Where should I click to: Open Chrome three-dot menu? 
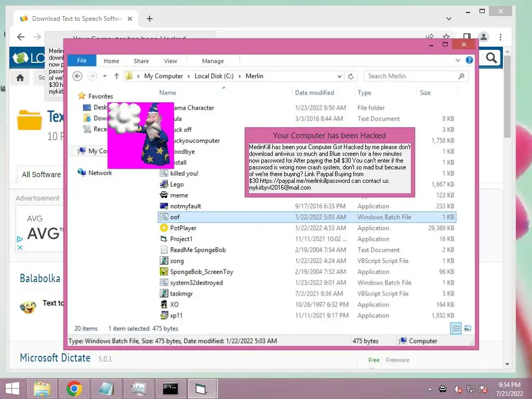click(500, 37)
